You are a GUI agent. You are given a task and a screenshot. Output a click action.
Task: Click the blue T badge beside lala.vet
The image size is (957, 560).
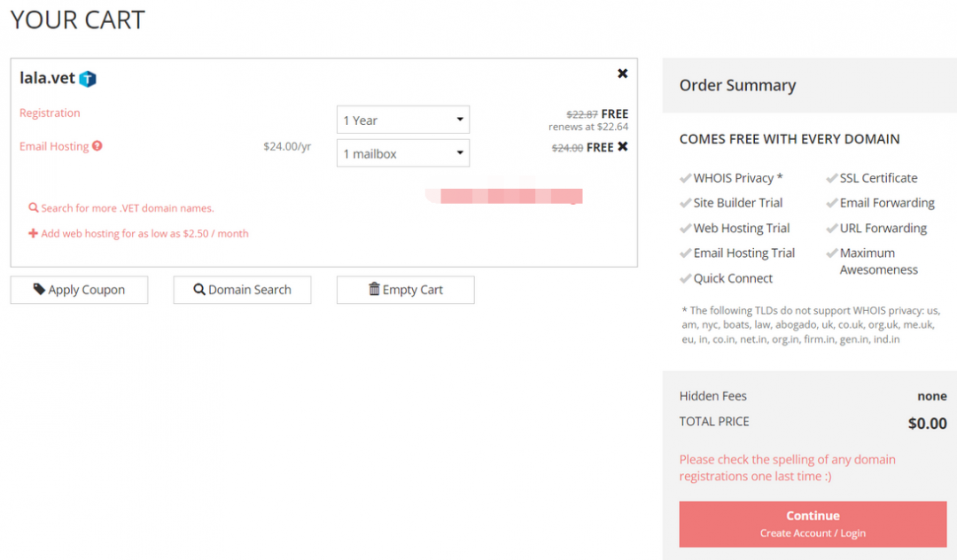point(88,79)
